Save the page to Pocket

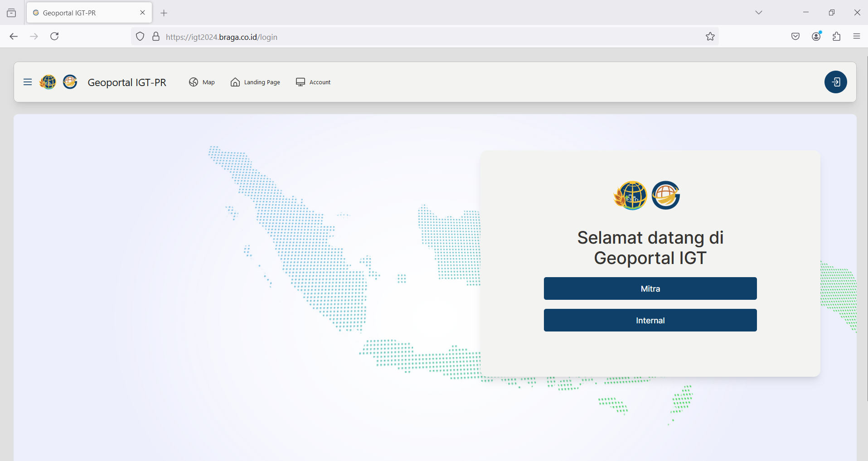pos(795,36)
